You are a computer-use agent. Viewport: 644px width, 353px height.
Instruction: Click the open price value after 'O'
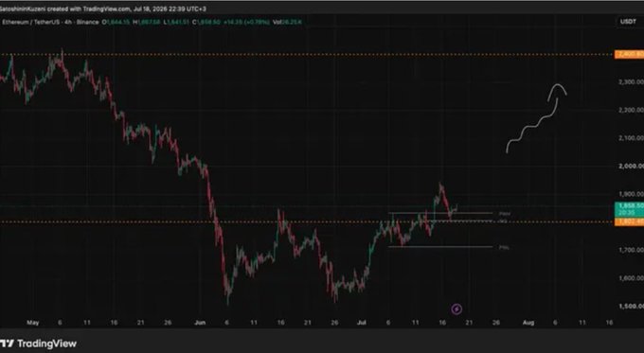tap(117, 22)
